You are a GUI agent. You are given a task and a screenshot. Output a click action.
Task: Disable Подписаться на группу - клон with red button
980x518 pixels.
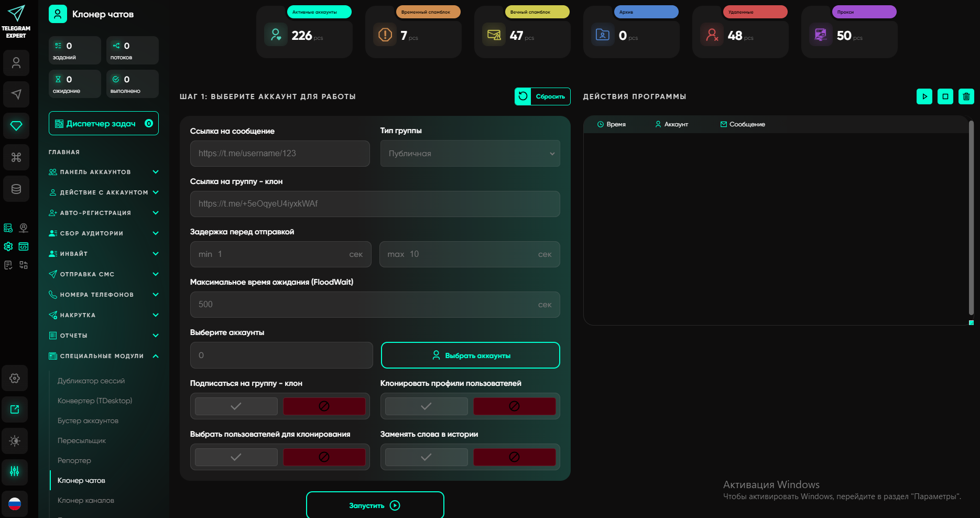pyautogui.click(x=324, y=406)
